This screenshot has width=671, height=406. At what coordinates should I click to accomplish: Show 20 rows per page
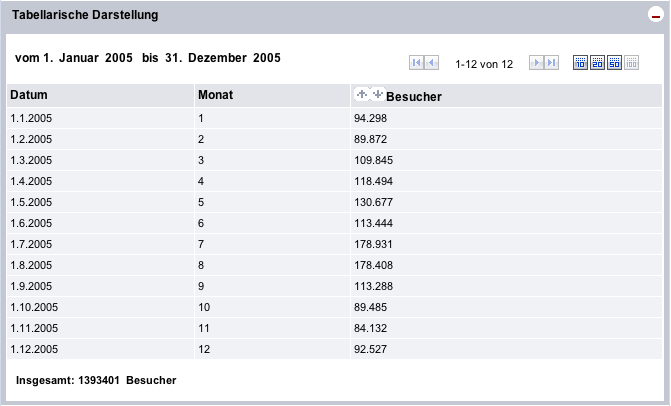point(597,63)
